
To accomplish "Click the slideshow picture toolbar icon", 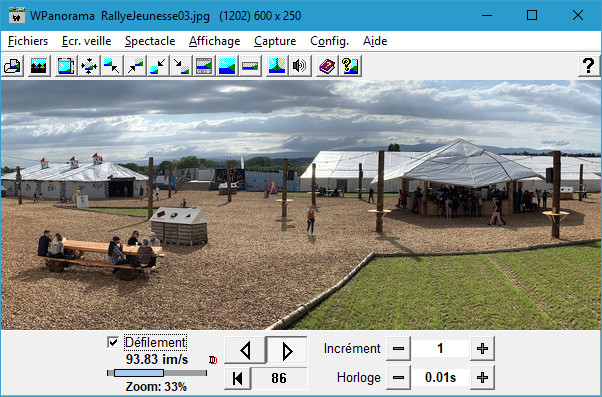I will [38, 66].
